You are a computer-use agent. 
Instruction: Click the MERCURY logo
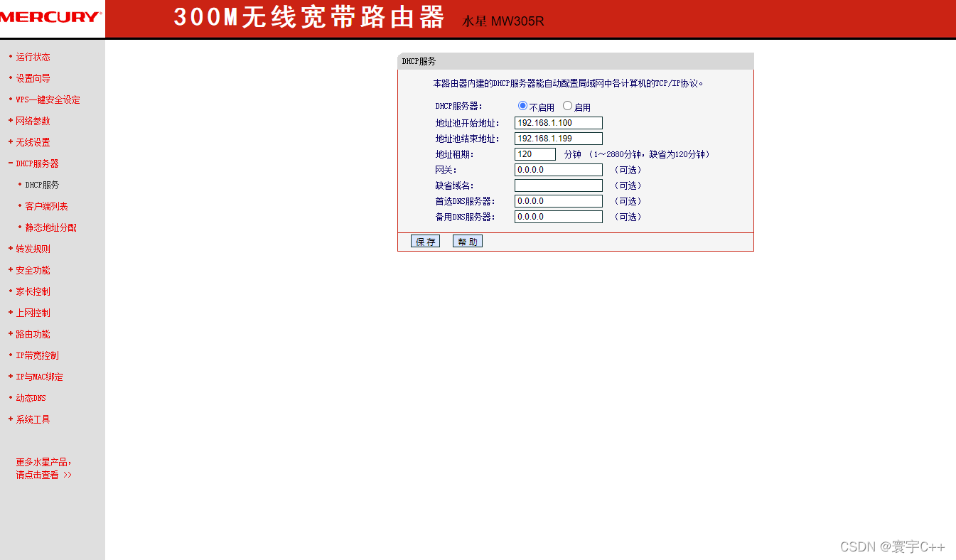[x=51, y=17]
